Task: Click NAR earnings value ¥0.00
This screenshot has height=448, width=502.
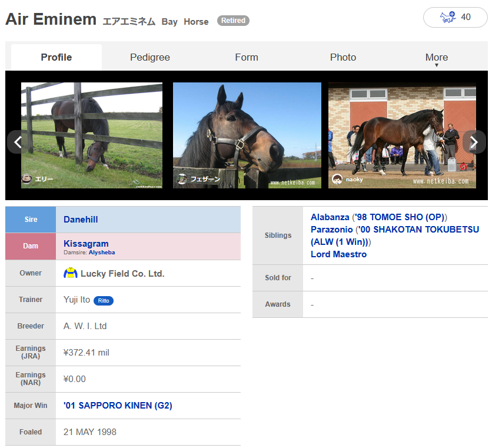Action: tap(75, 379)
